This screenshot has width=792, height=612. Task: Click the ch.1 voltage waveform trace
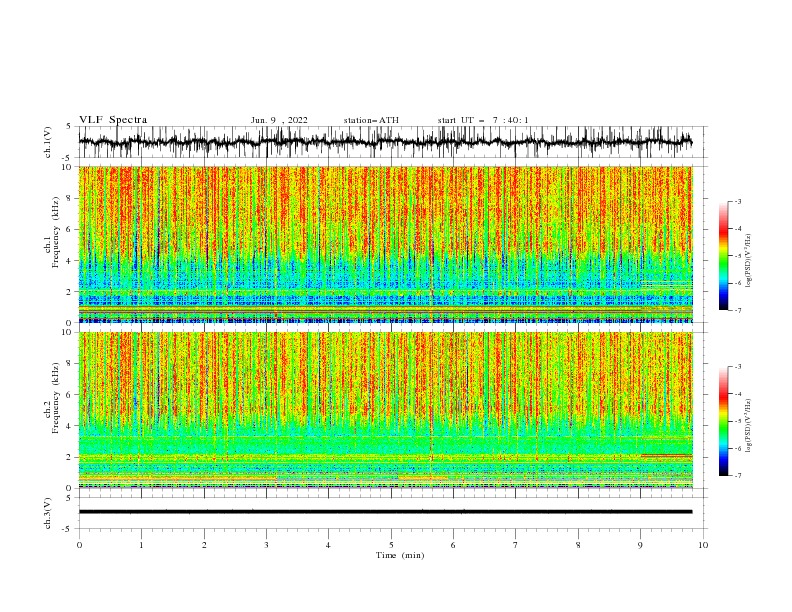coord(385,142)
